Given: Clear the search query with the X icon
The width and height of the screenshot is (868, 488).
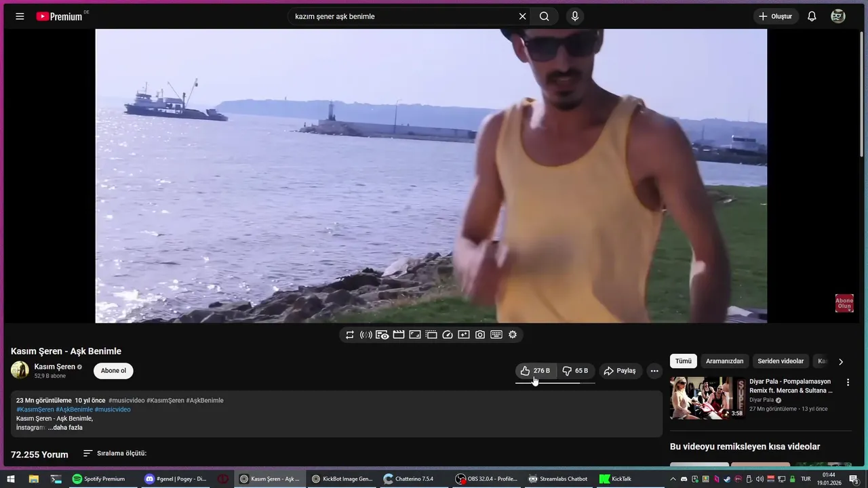Looking at the screenshot, I should tap(522, 16).
